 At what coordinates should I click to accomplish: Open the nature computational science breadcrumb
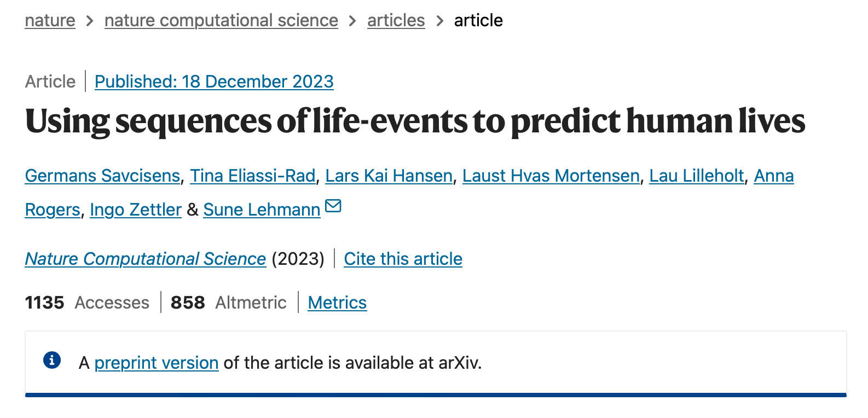(221, 20)
